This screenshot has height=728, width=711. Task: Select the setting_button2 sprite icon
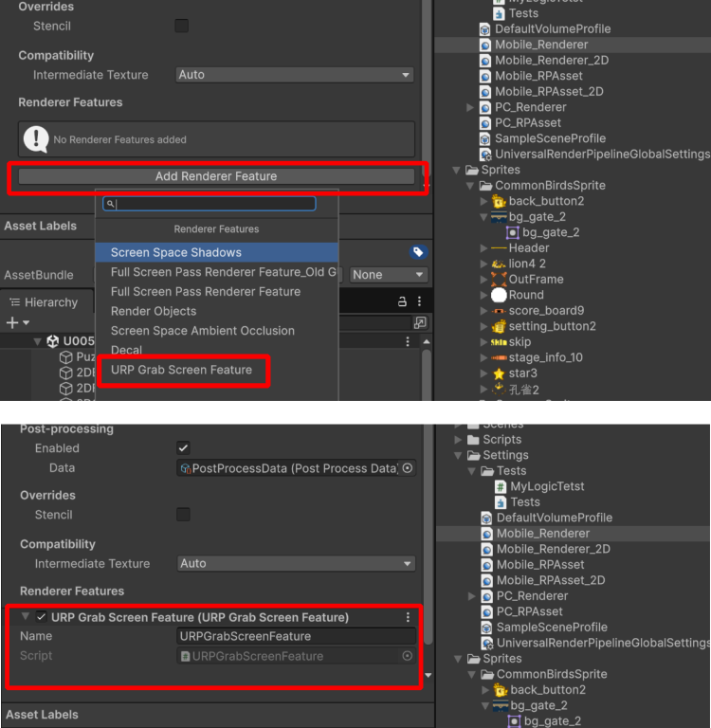coord(499,326)
